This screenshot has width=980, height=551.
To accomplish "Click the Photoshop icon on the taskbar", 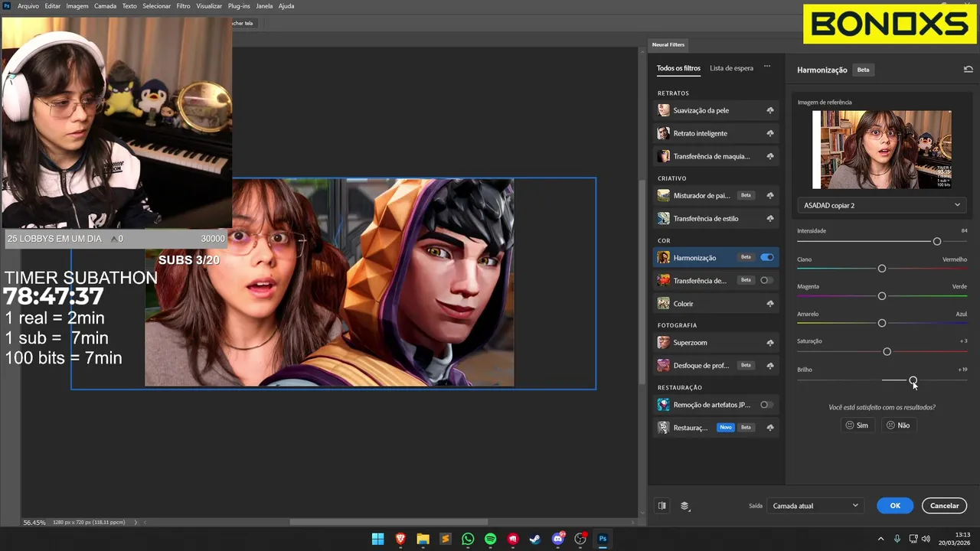I will click(x=603, y=539).
